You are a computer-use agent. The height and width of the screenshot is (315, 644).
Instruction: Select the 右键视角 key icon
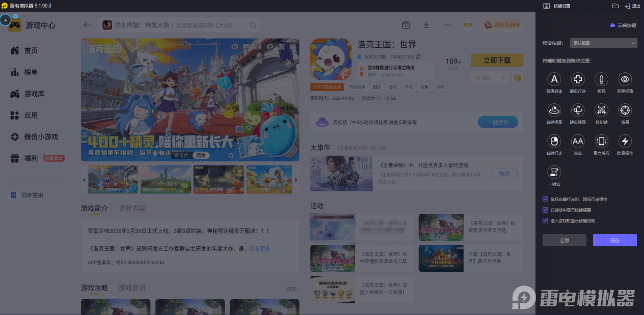pyautogui.click(x=554, y=110)
